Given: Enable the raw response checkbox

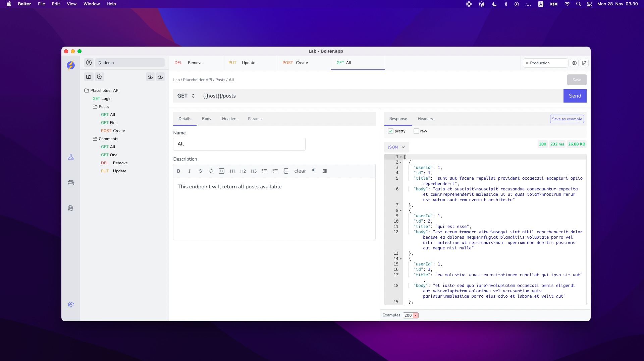Looking at the screenshot, I should click(x=416, y=131).
